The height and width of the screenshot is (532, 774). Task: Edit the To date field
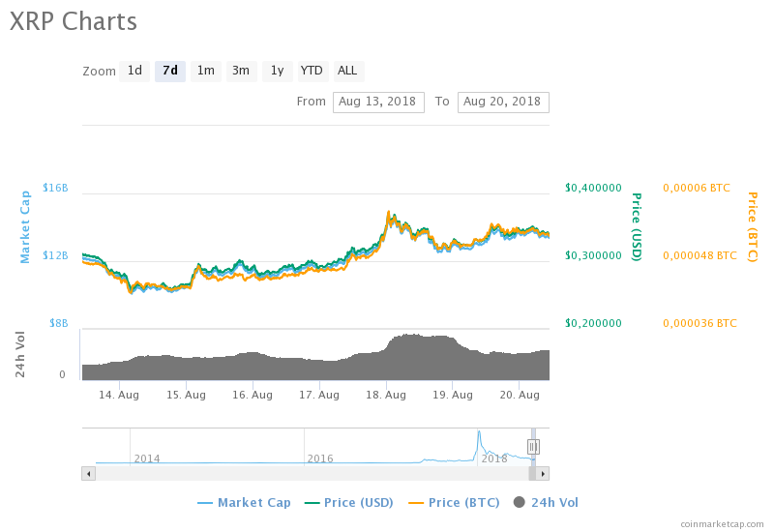click(503, 102)
